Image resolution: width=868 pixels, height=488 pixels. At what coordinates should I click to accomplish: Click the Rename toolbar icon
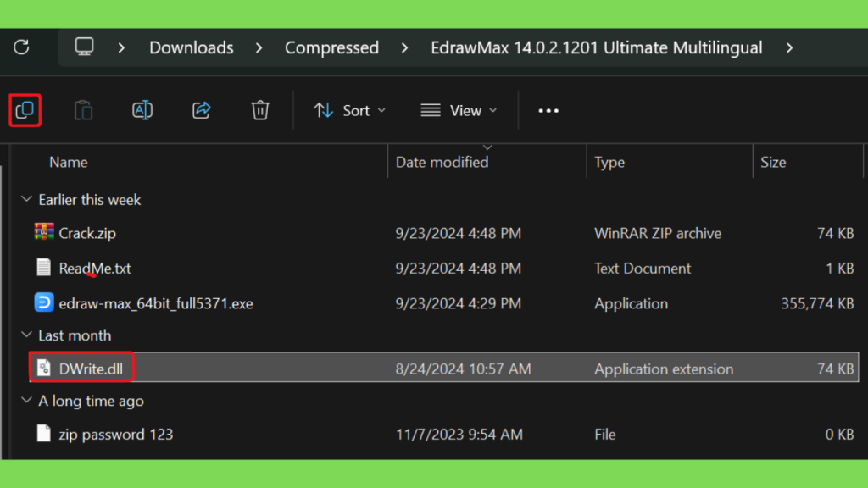point(142,110)
